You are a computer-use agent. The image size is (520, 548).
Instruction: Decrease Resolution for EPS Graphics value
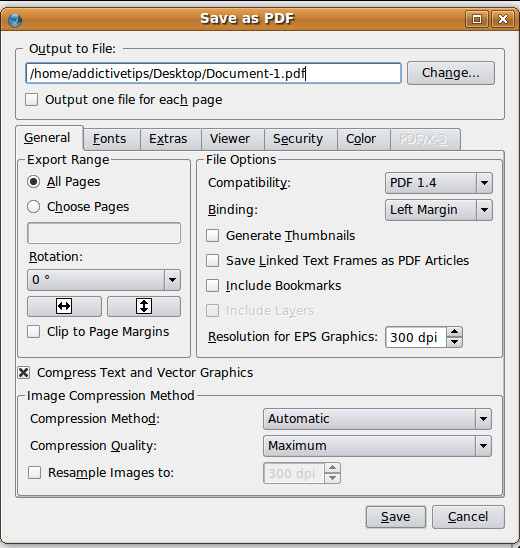point(454,342)
